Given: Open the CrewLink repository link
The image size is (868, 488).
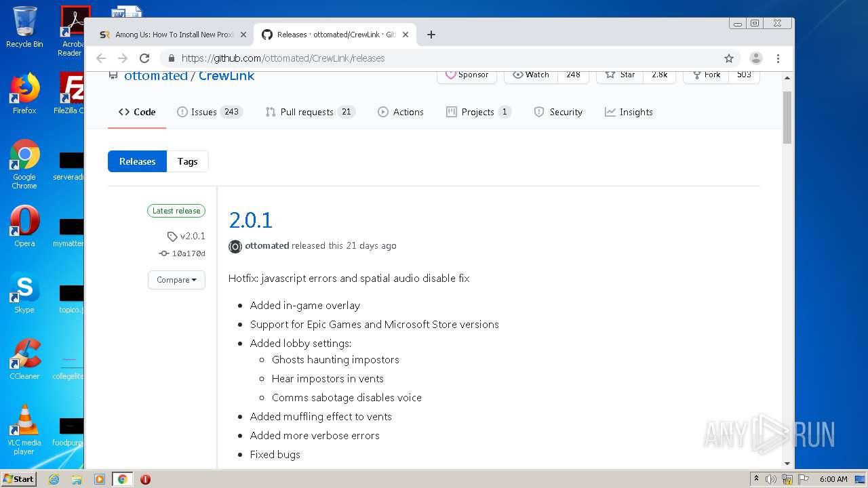Looking at the screenshot, I should 226,76.
